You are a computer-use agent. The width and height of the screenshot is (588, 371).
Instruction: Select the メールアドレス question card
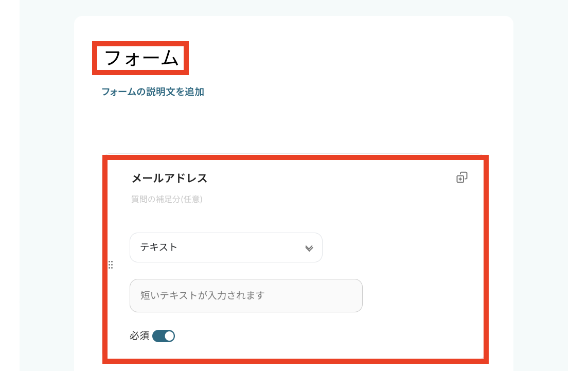pos(295,259)
